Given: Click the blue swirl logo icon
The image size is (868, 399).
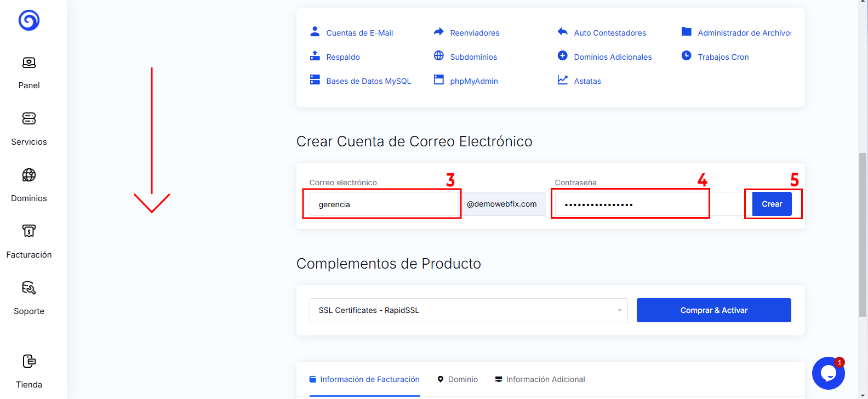Looking at the screenshot, I should point(29,21).
